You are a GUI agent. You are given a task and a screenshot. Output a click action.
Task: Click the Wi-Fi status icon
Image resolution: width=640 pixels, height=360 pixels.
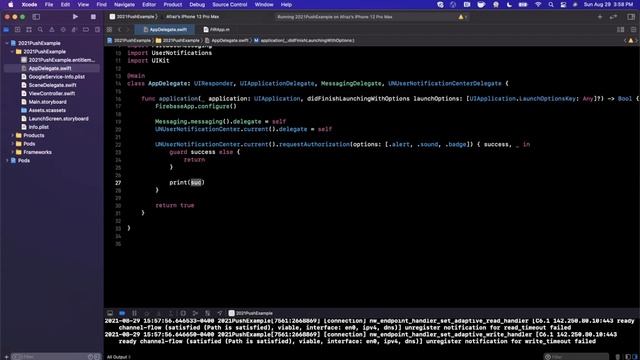tap(538, 4)
